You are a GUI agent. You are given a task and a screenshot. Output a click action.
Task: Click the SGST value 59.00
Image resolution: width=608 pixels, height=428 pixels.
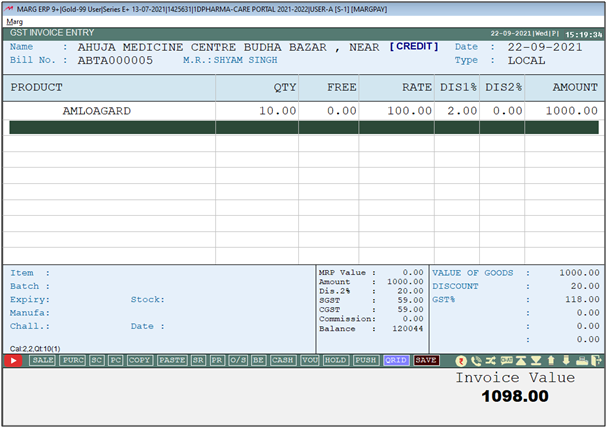coord(411,300)
